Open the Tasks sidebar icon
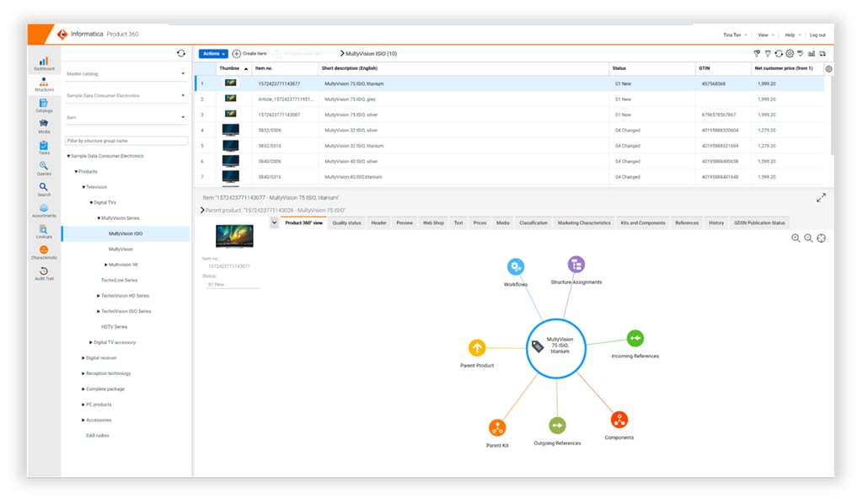Screen dimensions: 863x504 tap(43, 146)
